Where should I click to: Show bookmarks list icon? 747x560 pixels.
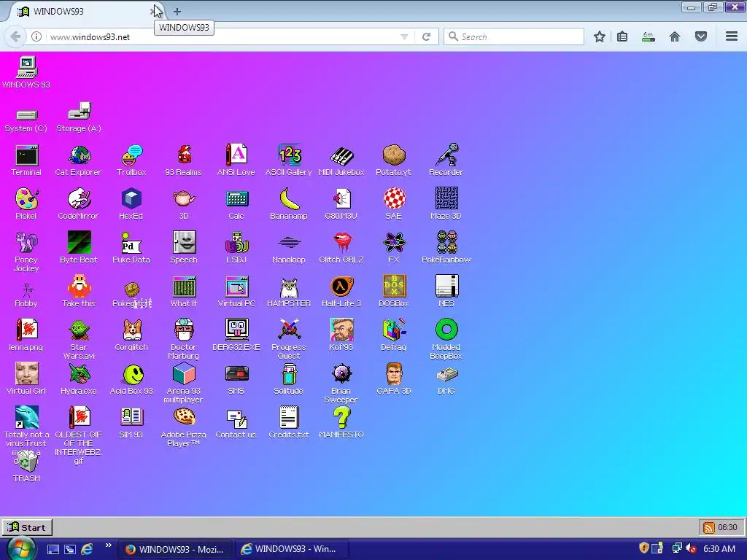[x=622, y=36]
